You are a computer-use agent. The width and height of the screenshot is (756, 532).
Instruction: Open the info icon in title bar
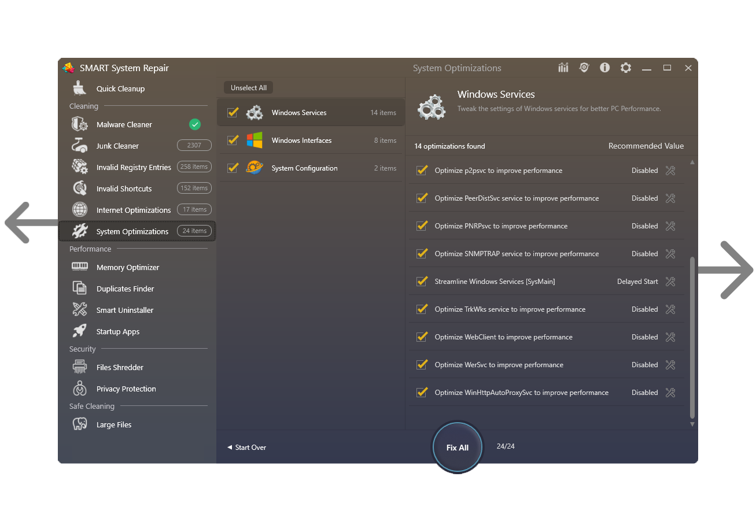tap(605, 68)
